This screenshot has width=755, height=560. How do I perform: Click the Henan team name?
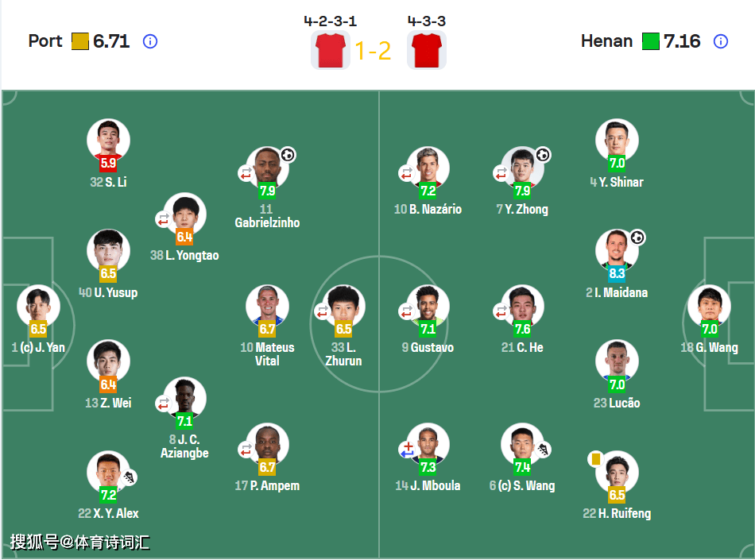[606, 41]
